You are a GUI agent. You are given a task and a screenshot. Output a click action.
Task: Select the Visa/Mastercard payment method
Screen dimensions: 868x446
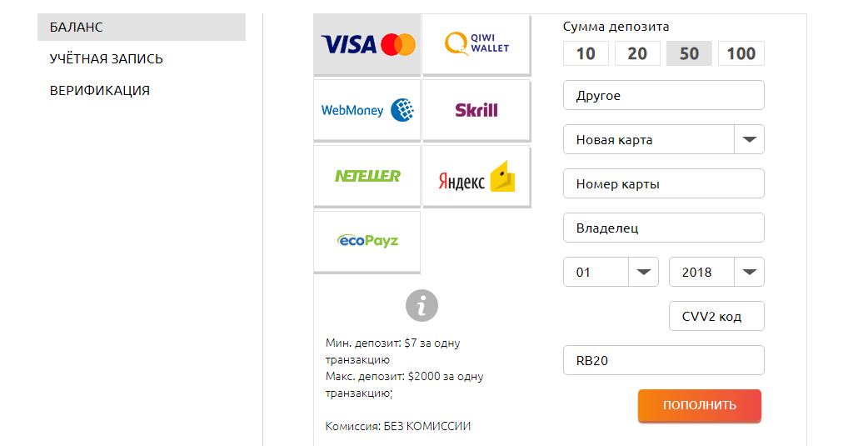(367, 44)
